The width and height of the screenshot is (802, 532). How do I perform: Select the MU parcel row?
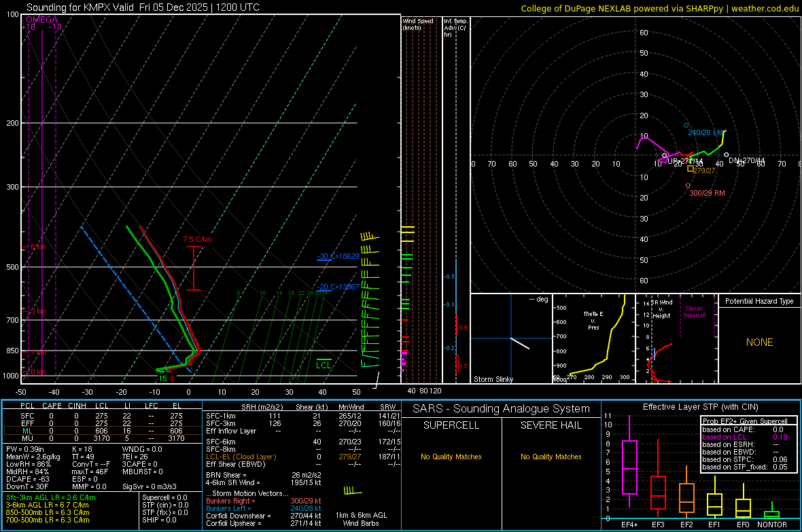point(103,438)
